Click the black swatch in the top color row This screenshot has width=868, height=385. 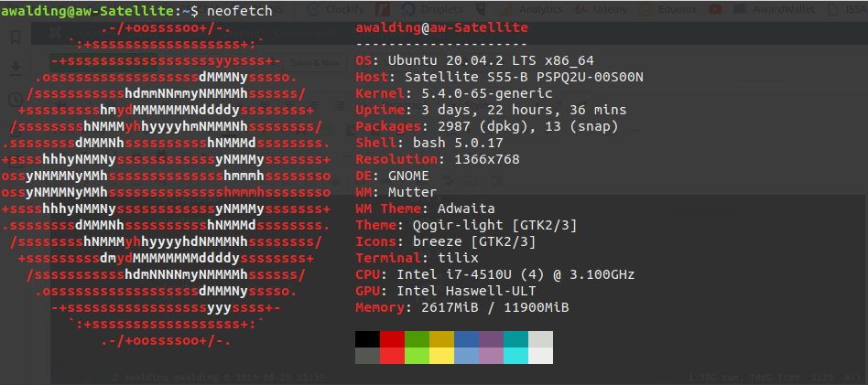pos(367,339)
